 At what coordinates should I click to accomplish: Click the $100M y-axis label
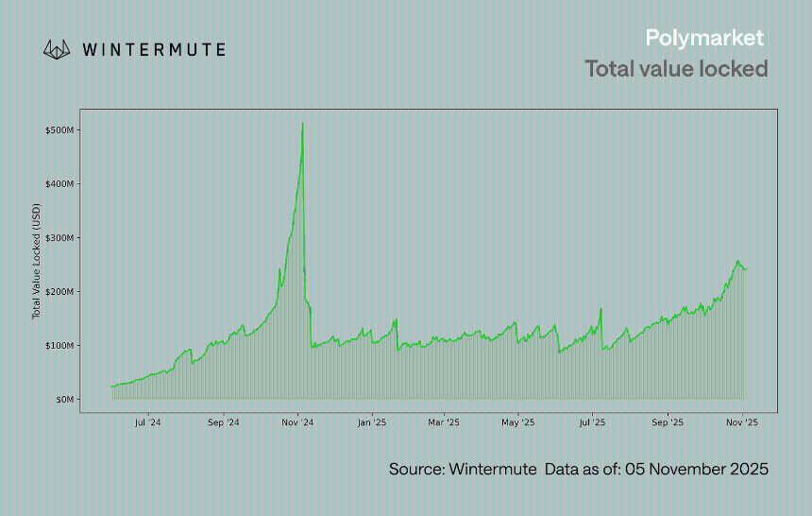click(x=59, y=346)
